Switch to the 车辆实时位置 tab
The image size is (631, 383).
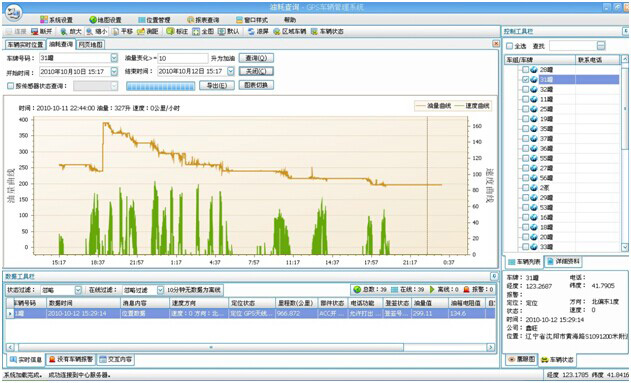tap(25, 44)
